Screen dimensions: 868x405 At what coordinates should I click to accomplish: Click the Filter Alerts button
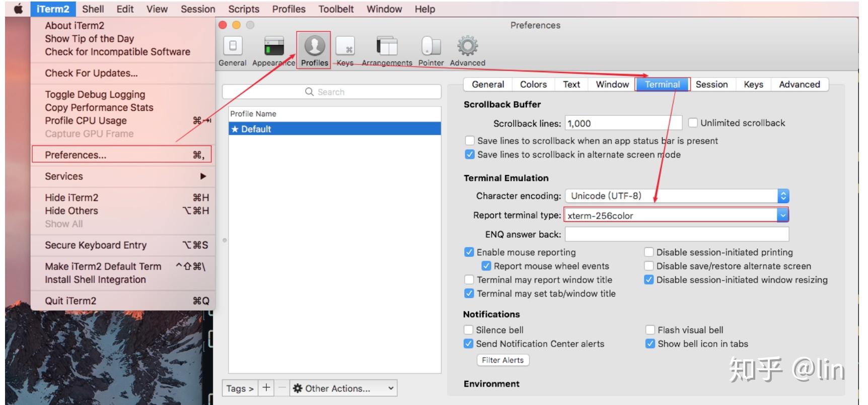pyautogui.click(x=502, y=360)
